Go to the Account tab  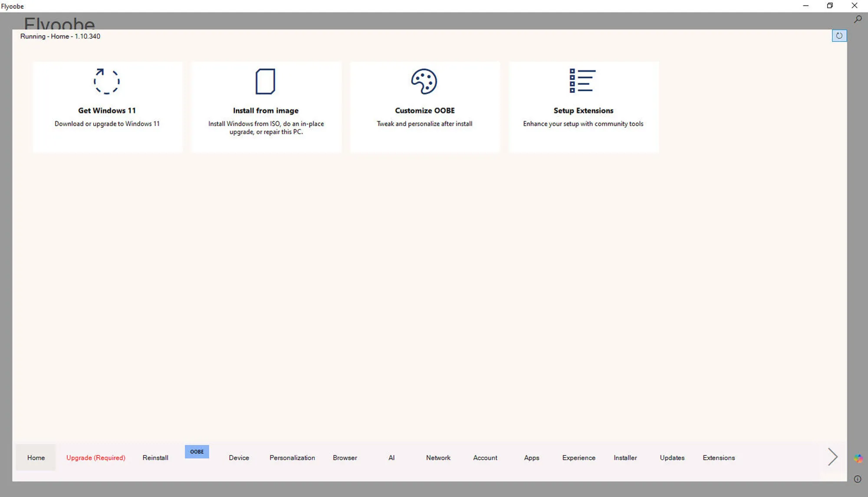(485, 458)
